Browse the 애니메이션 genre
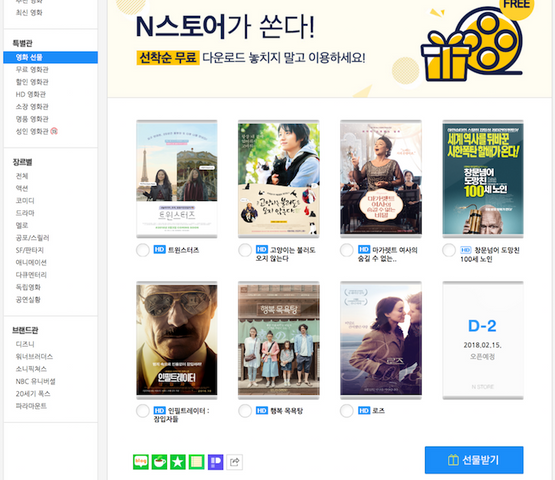Viewport: 555px width, 480px height. [31, 263]
